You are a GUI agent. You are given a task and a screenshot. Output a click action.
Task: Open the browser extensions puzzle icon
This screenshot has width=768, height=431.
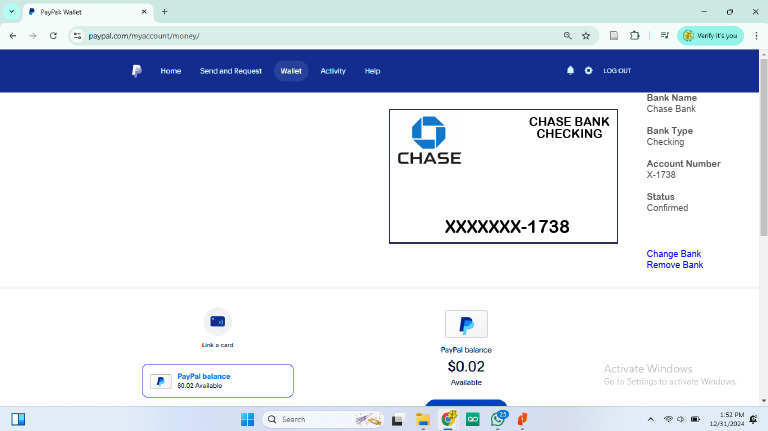(634, 36)
